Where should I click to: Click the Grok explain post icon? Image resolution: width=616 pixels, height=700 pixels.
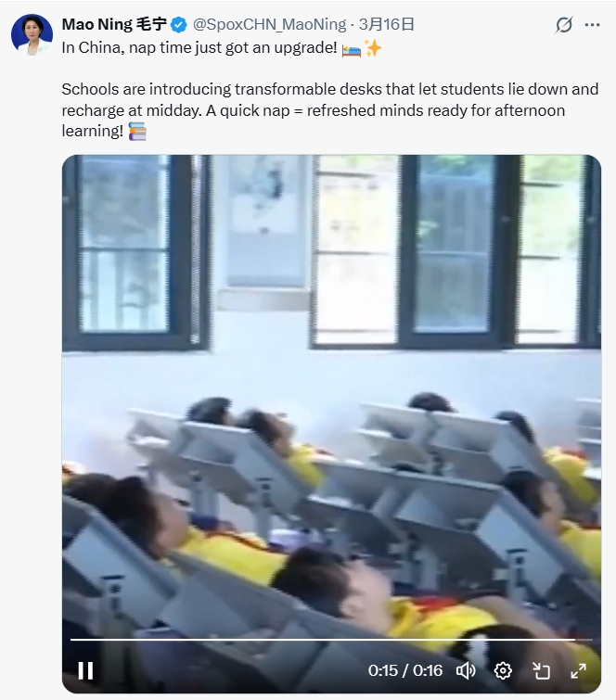point(564,25)
